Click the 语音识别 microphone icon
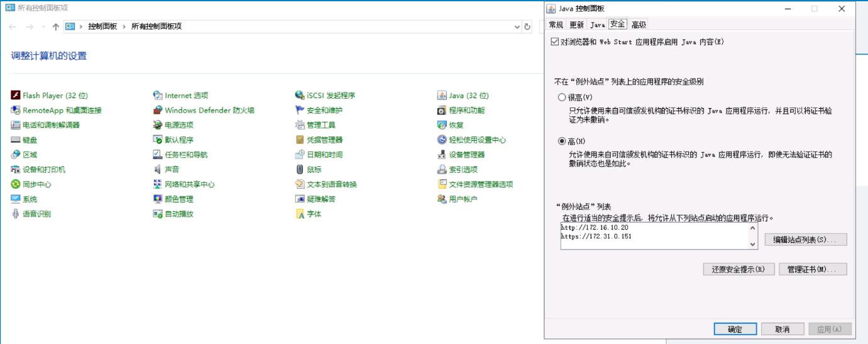The height and width of the screenshot is (344, 868). (16, 214)
